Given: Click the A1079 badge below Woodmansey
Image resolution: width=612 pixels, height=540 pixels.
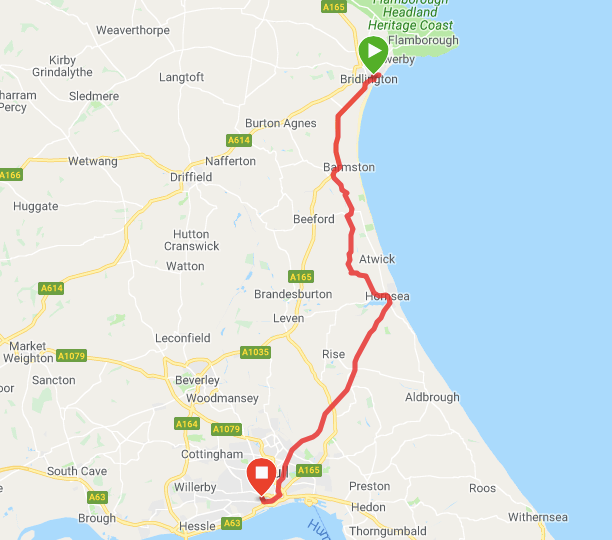Looking at the screenshot, I should (x=226, y=430).
